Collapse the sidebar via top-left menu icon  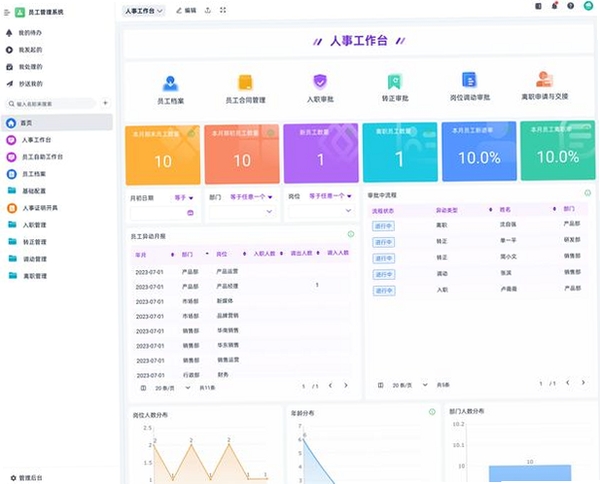click(x=7, y=13)
